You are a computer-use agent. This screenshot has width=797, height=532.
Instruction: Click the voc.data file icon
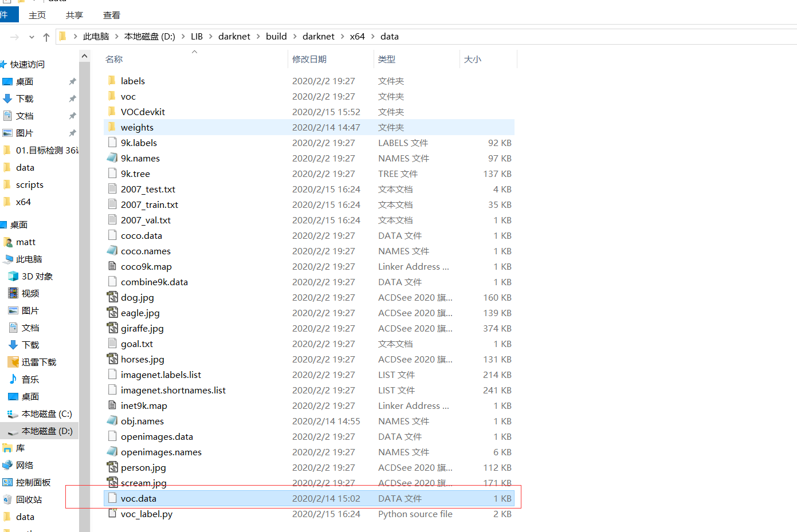pyautogui.click(x=112, y=498)
